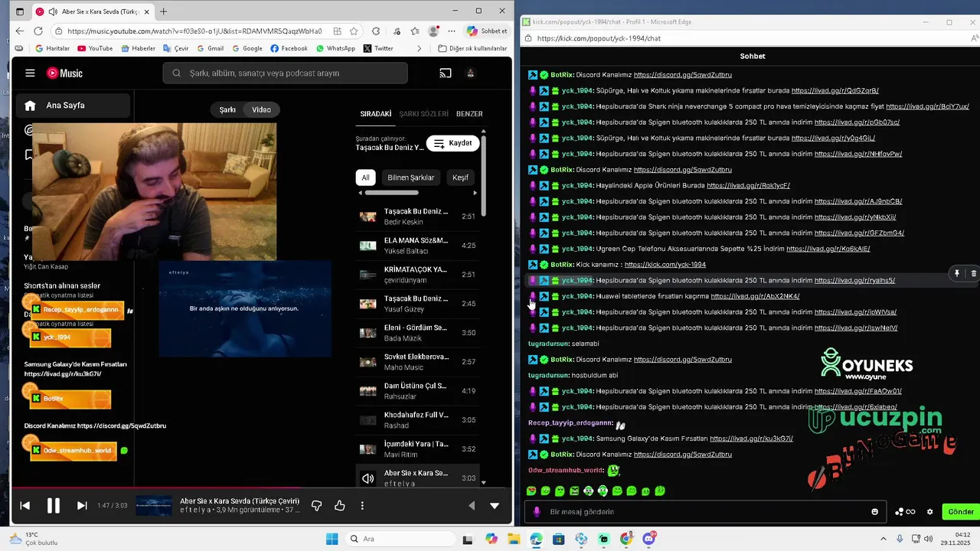Open the channel points infinity icon
This screenshot has width=980, height=551.
[905, 511]
